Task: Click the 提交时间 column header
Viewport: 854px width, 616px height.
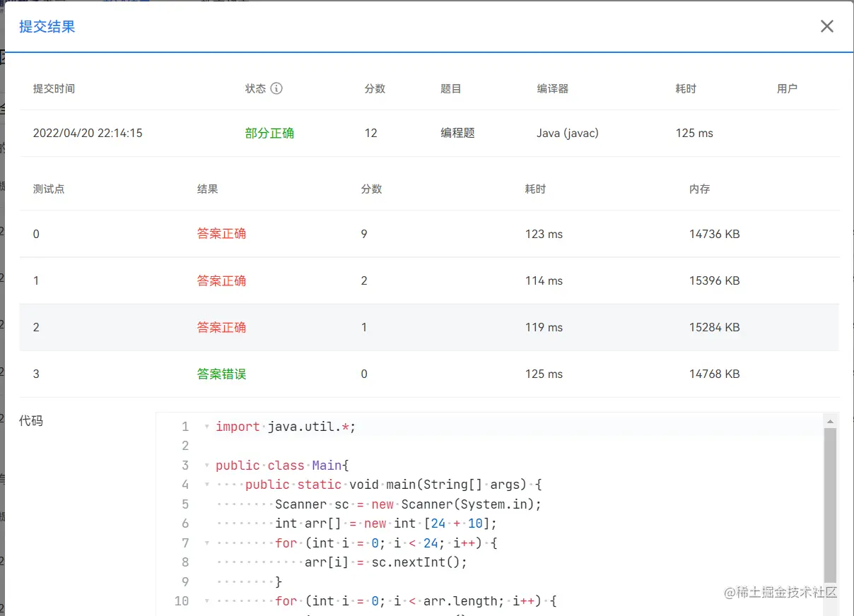Action: point(54,88)
